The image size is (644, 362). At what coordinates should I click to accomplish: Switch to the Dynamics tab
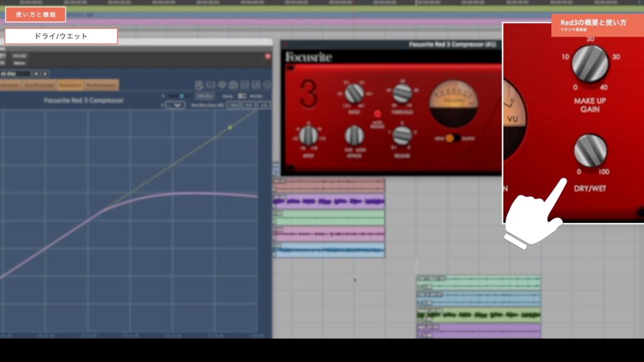tap(70, 85)
